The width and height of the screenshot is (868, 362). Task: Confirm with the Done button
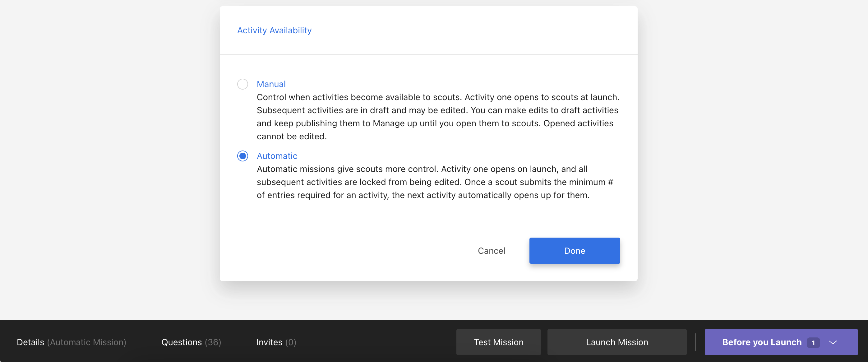(x=575, y=250)
